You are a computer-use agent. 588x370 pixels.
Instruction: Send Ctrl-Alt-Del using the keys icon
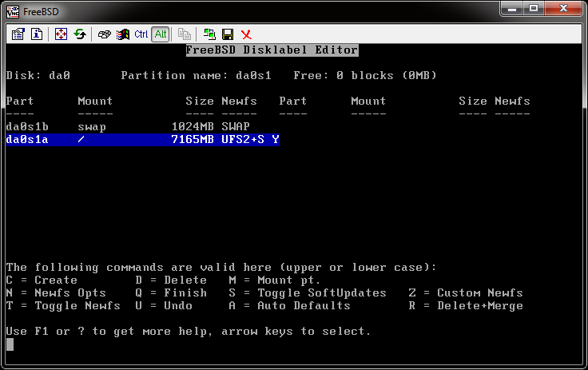click(x=104, y=34)
